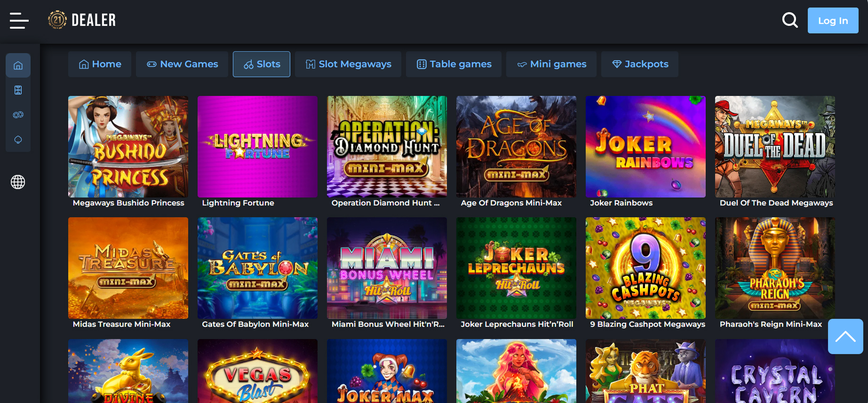The height and width of the screenshot is (403, 868).
Task: Click the spade card icon in sidebar
Action: point(18,140)
